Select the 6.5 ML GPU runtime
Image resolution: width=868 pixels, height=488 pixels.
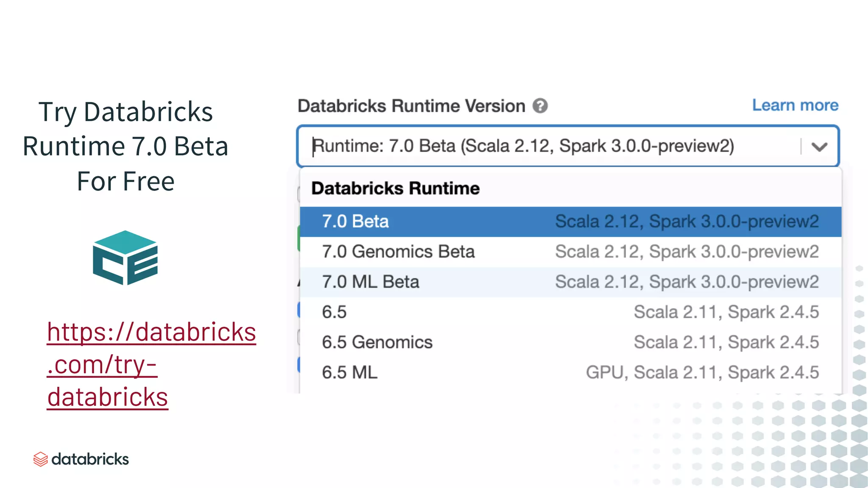click(570, 373)
